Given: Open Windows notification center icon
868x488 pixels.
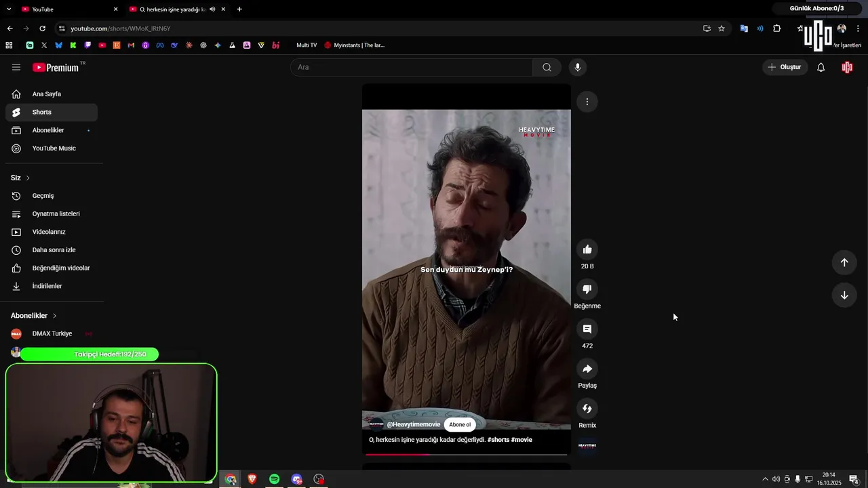Looking at the screenshot, I should click(854, 479).
